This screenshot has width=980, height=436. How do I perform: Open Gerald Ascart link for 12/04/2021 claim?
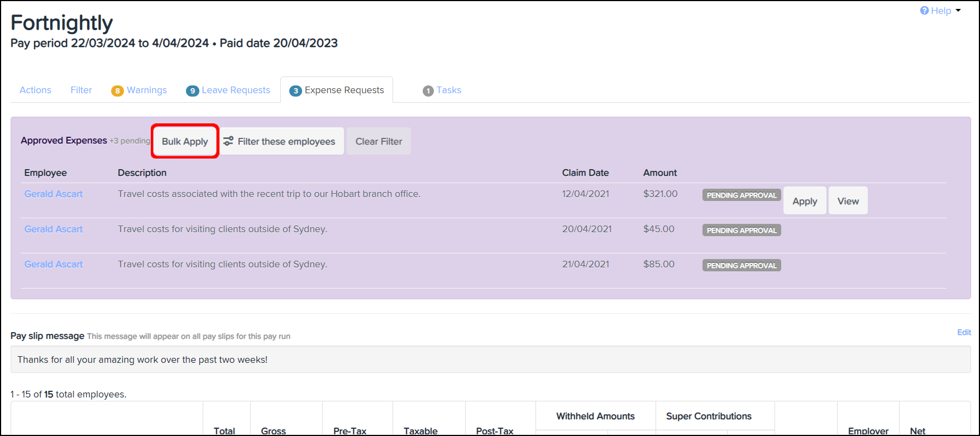click(x=54, y=194)
